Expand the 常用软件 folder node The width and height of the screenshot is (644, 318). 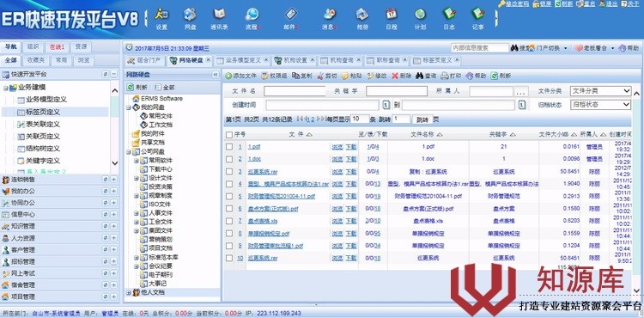coord(136,160)
